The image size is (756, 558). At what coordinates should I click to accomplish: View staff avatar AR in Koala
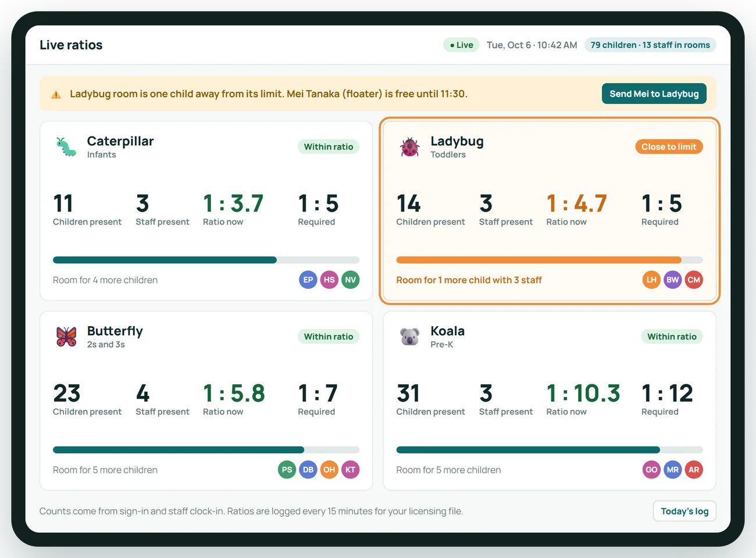point(694,470)
